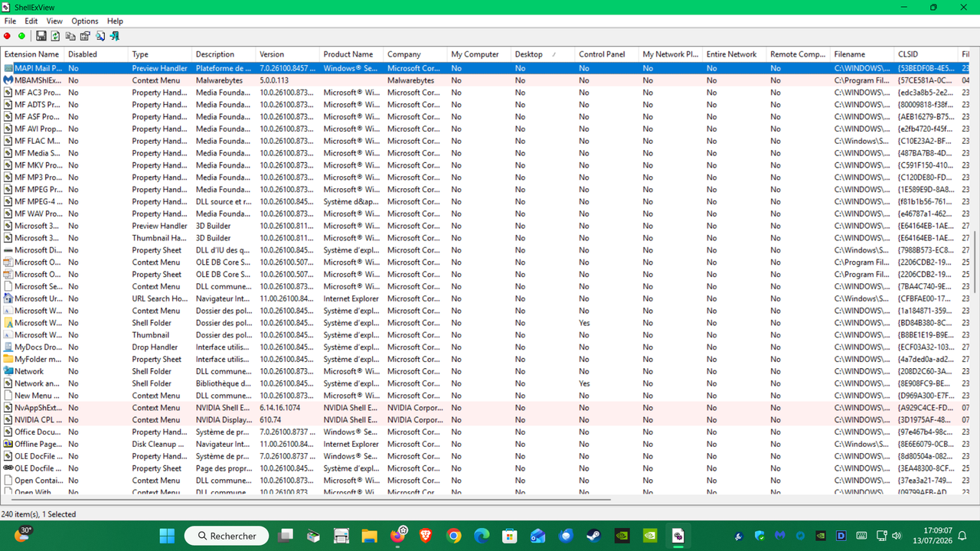Sort by the Product Name column header
This screenshot has height=551, width=980.
click(352, 54)
